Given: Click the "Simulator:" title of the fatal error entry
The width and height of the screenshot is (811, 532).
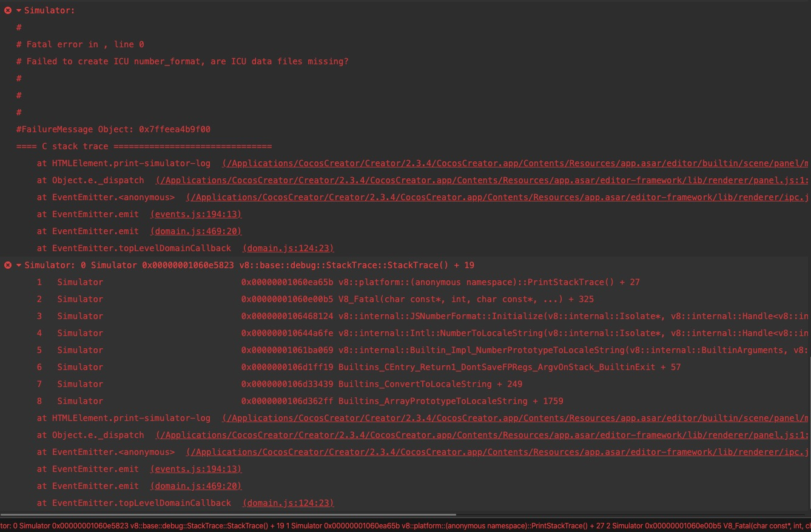Looking at the screenshot, I should pyautogui.click(x=50, y=10).
